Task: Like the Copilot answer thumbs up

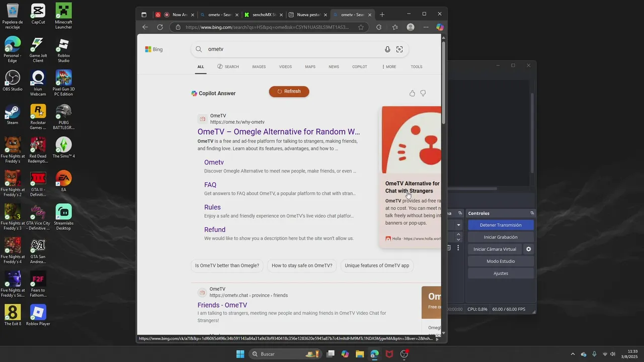Action: point(412,93)
